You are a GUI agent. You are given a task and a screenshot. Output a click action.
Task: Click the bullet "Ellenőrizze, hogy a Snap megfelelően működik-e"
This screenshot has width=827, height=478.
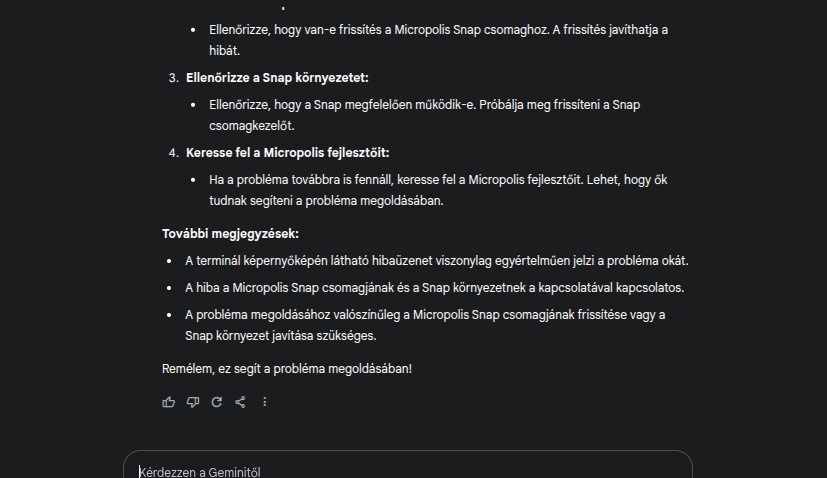point(424,105)
